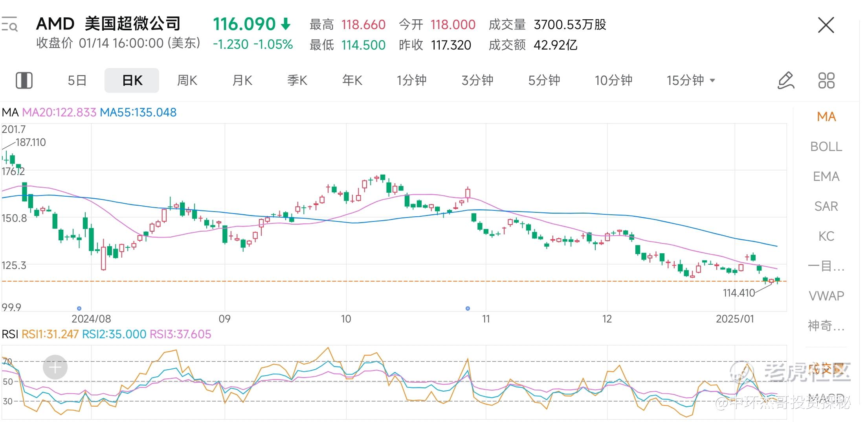Enable the 一目… Ichimoku indicator
The image size is (868, 422).
point(826,266)
